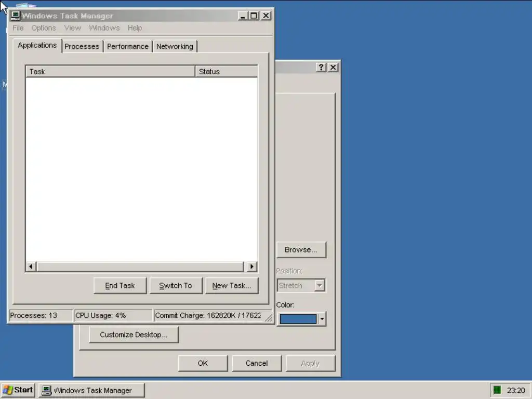Click OK in the Display Properties dialog

pyautogui.click(x=203, y=363)
